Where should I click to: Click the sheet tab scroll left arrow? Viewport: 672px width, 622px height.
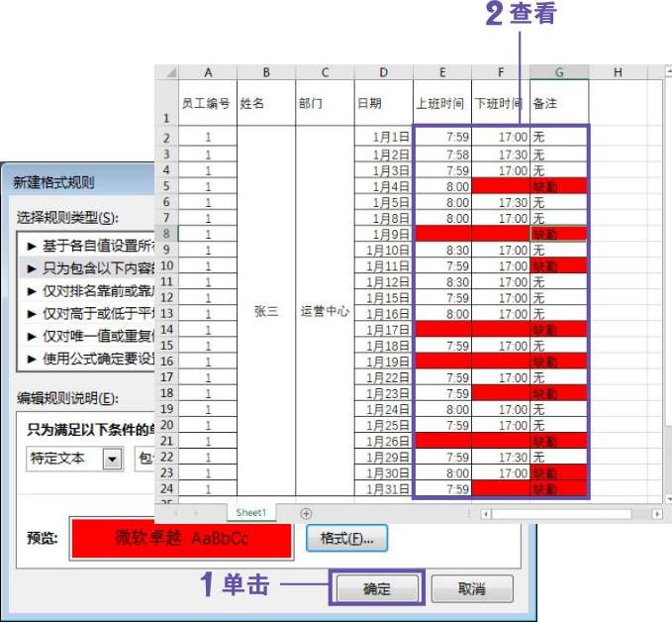[x=176, y=513]
